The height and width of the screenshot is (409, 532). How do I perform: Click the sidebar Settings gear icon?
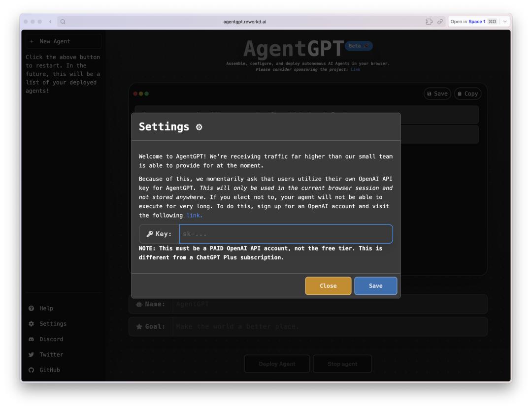pyautogui.click(x=31, y=323)
